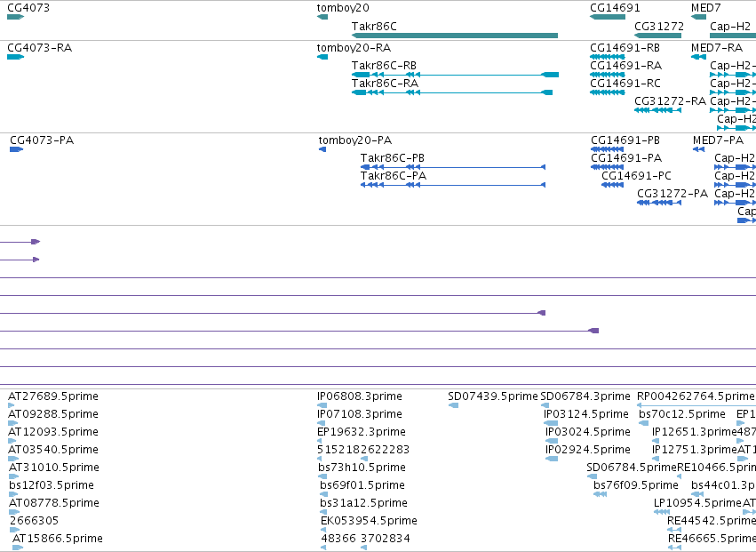Click the Takr86C-PB protein feature
Viewport: 756px width, 552px height.
pyautogui.click(x=453, y=167)
